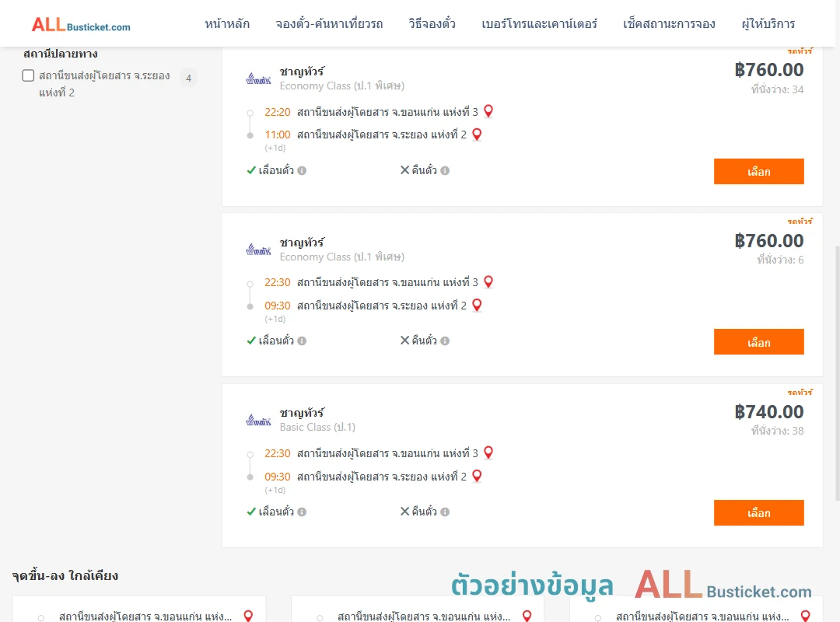Screen dimensions: 840x622
Task: Click the ที่นั่งว่าง: 6 seat count
Action: point(780,260)
